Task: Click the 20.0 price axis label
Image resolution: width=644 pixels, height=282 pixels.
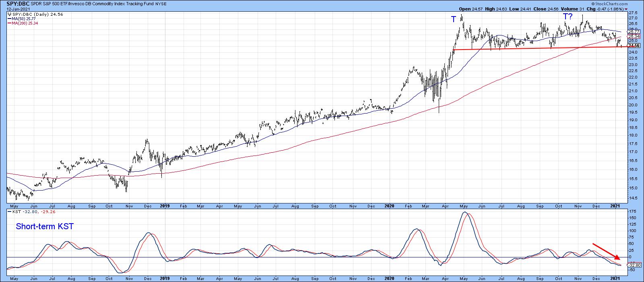Action: (x=632, y=105)
